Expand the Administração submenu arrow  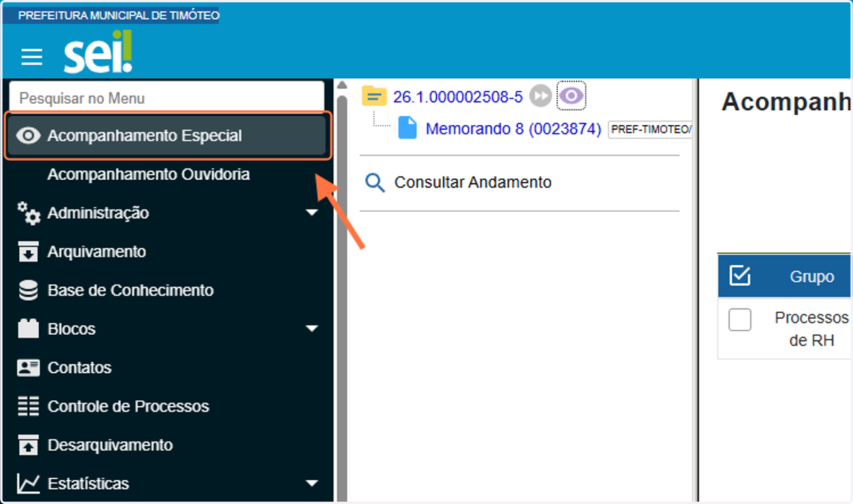[x=311, y=213]
